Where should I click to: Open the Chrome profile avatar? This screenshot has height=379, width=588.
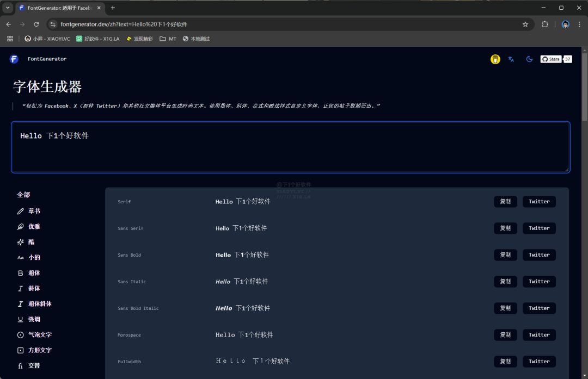[566, 24]
